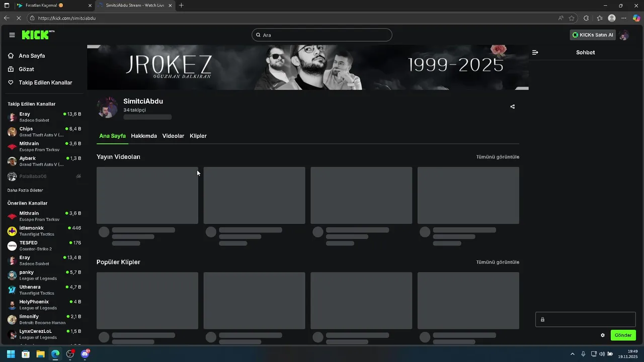Click microphone icon in system tray
The width and height of the screenshot is (644, 362).
point(583,354)
